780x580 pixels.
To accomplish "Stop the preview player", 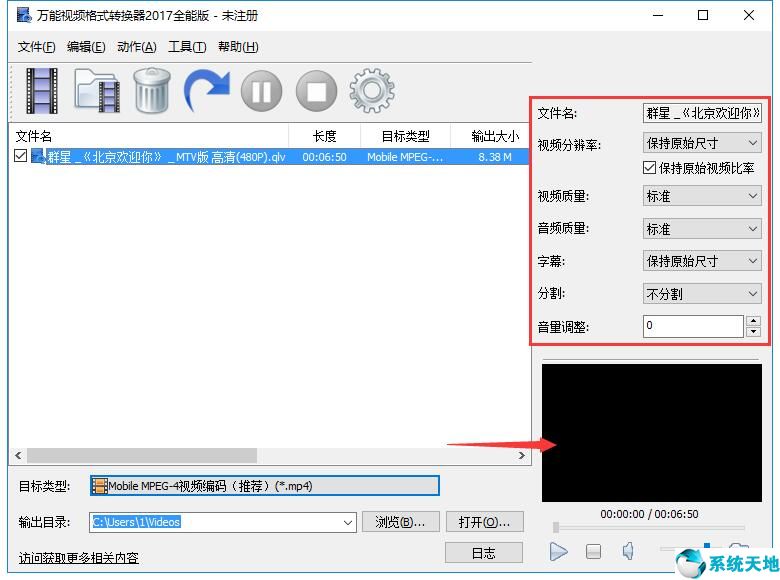I will click(x=593, y=551).
